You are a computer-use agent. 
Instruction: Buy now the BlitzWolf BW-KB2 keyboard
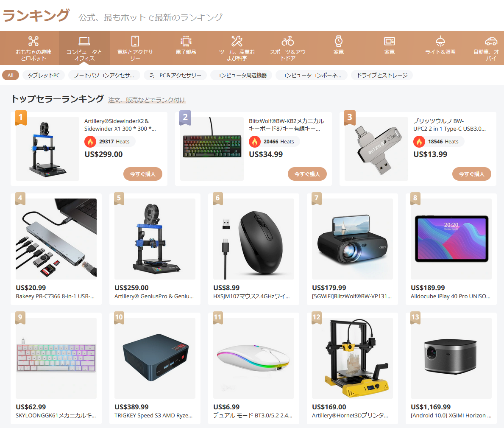(x=307, y=174)
